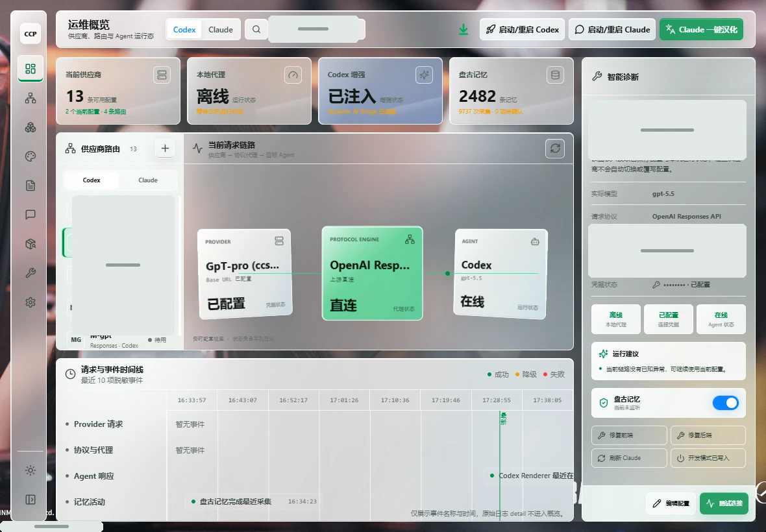Image resolution: width=766 pixels, height=532 pixels.
Task: Click the gpt-5.5 实际模型 value
Action: (663, 194)
